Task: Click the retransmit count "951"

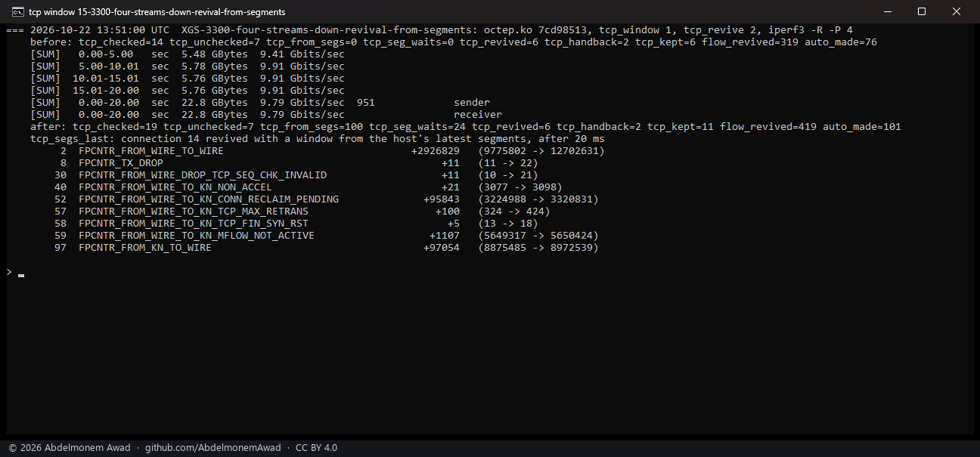Action: click(x=366, y=103)
